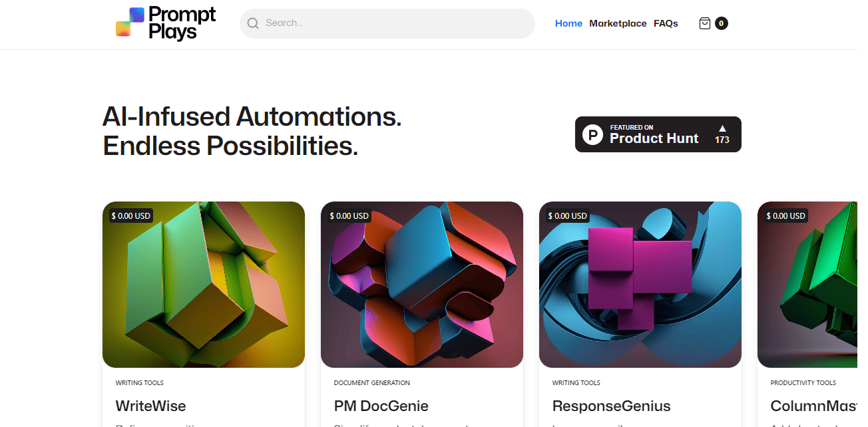The image size is (868, 427).
Task: Open the PM DocGenie product title link
Action: (381, 406)
